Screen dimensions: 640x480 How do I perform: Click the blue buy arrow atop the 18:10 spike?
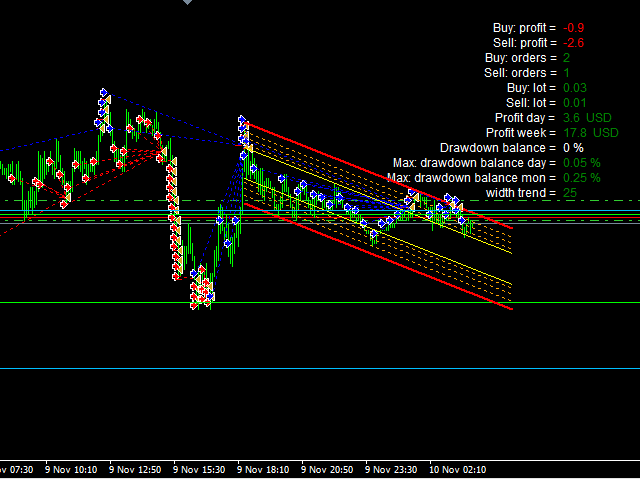point(242,120)
